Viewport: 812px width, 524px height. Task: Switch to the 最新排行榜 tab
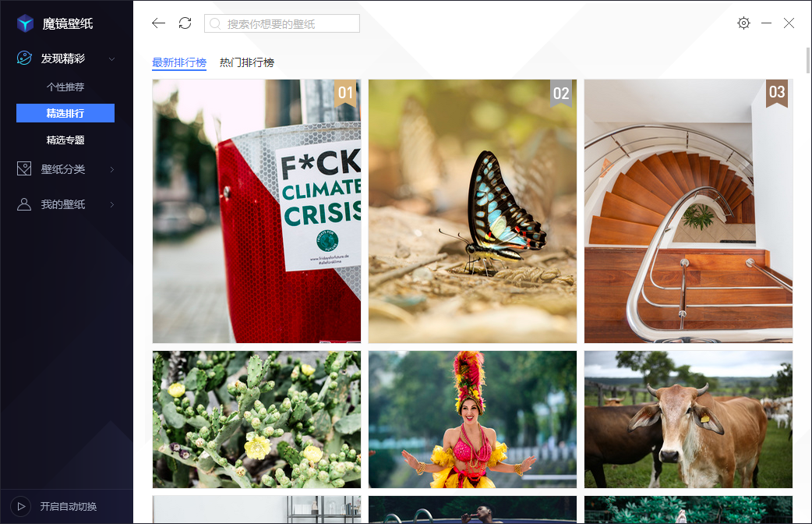click(179, 62)
